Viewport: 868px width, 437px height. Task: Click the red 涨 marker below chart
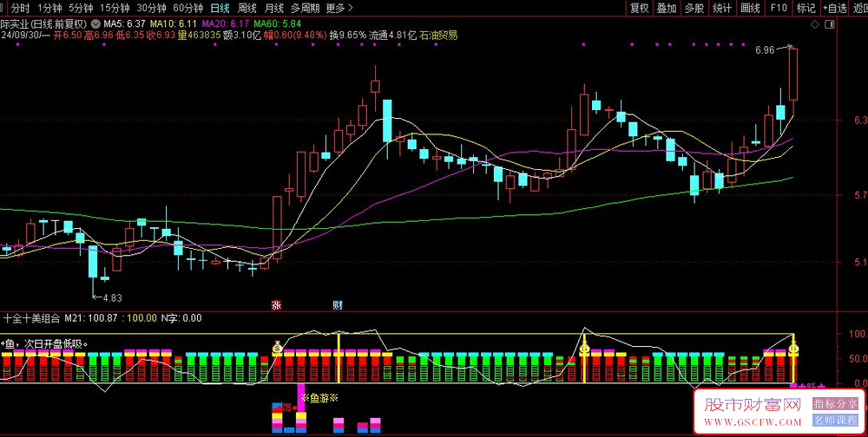(276, 305)
